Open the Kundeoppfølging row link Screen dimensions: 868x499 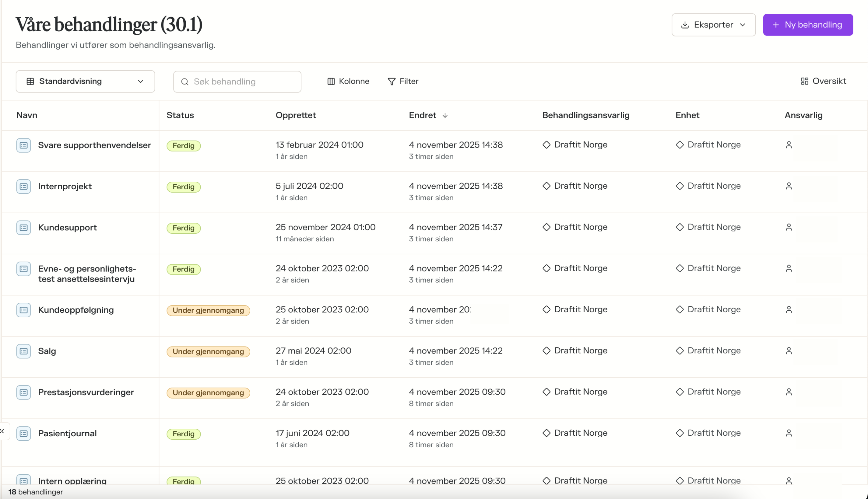tap(76, 310)
